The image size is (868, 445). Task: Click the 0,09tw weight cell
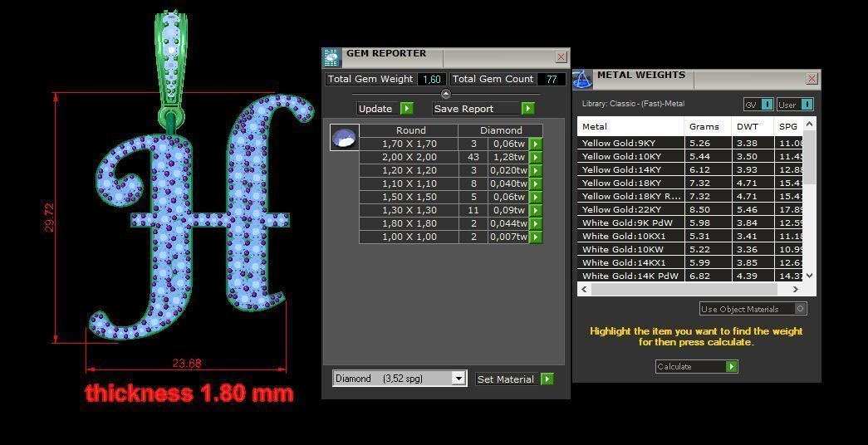508,210
